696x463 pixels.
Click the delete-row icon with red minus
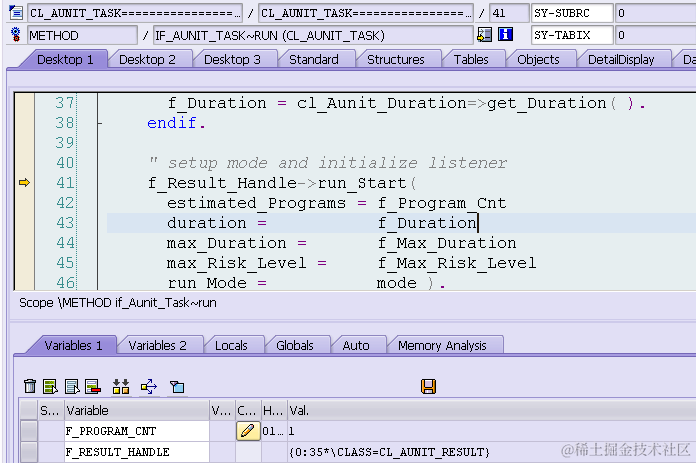coord(93,386)
